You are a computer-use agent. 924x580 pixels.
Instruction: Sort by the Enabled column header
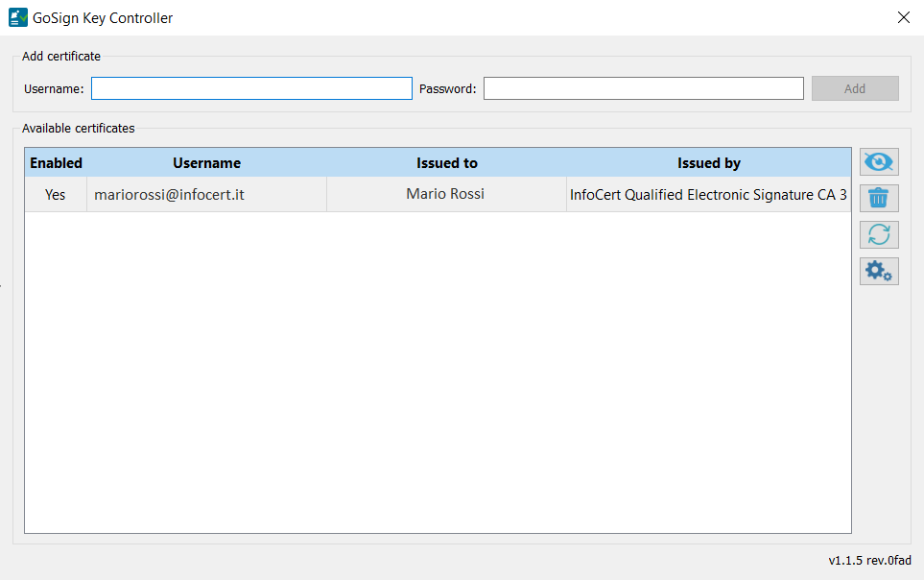point(56,163)
